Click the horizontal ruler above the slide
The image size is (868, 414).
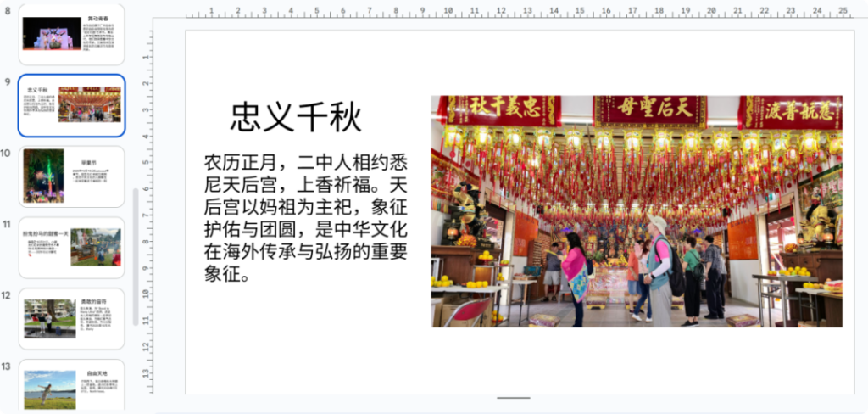[x=509, y=13]
